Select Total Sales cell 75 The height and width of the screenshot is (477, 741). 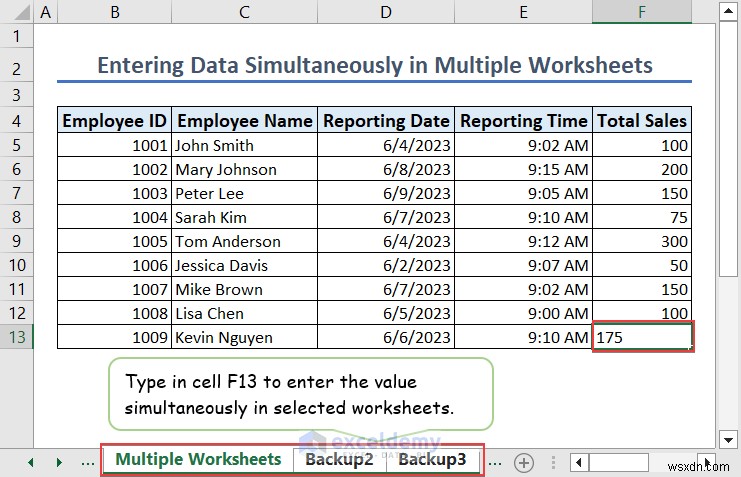click(x=642, y=217)
